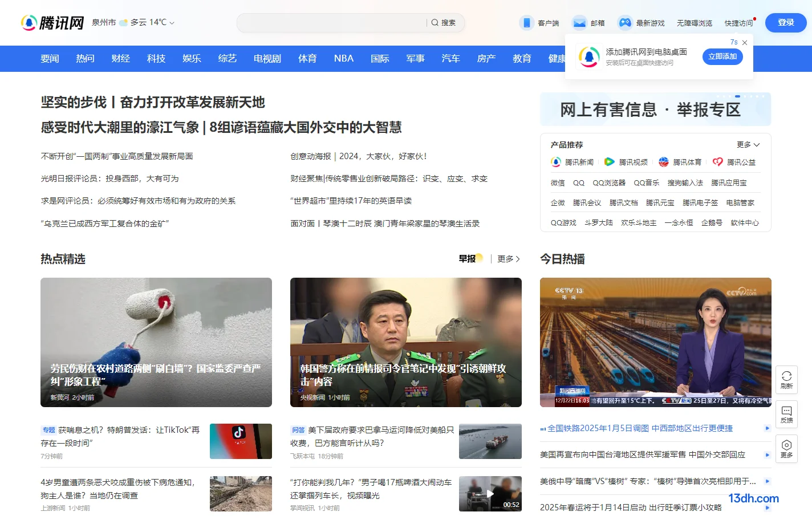Open headline 坚实的步伐 奋力打开改革发展新天地
Viewport: 812px width, 532px height.
pos(153,103)
